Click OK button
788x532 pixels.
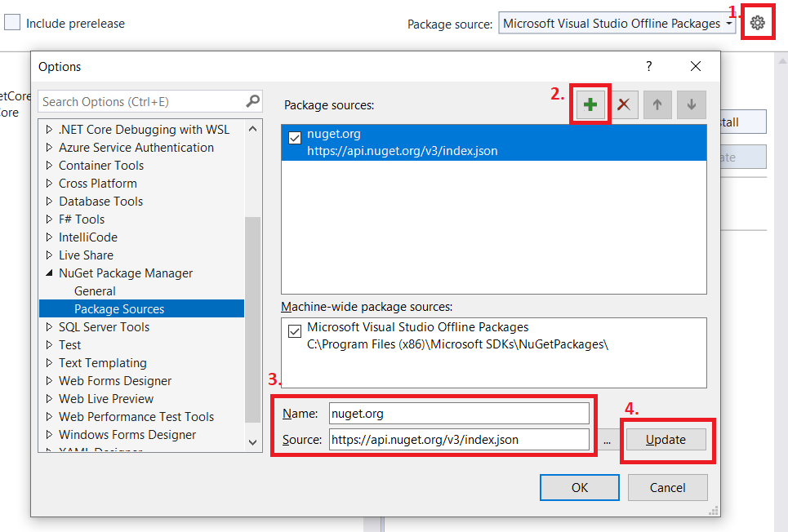point(580,487)
